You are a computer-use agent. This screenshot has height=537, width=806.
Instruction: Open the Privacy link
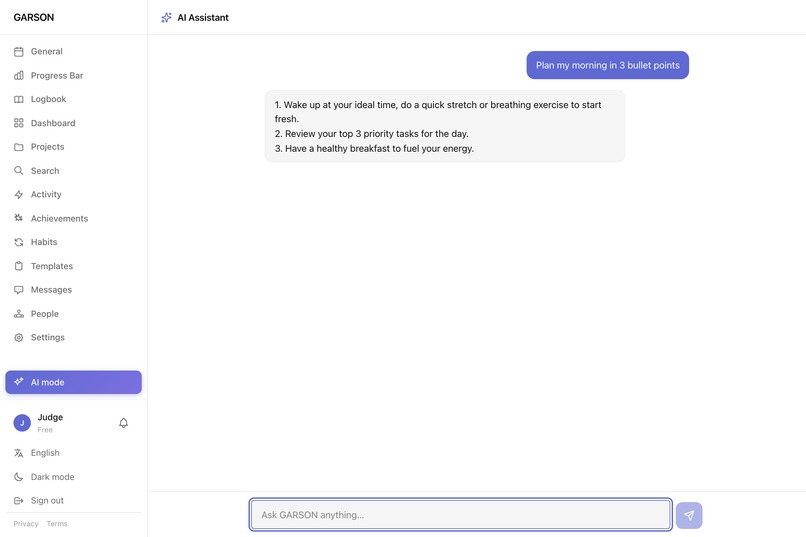[26, 524]
